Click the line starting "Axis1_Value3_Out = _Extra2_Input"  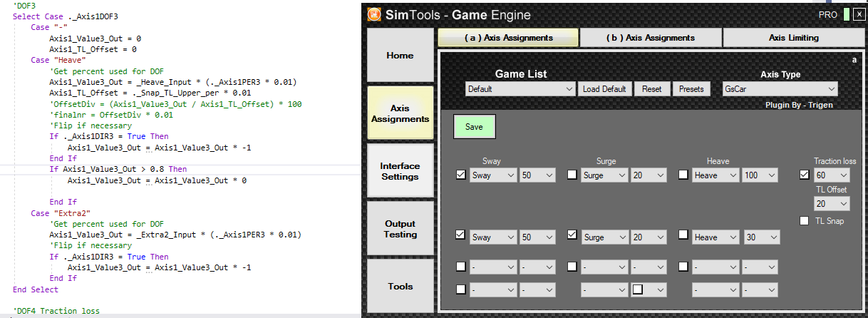tap(175, 235)
